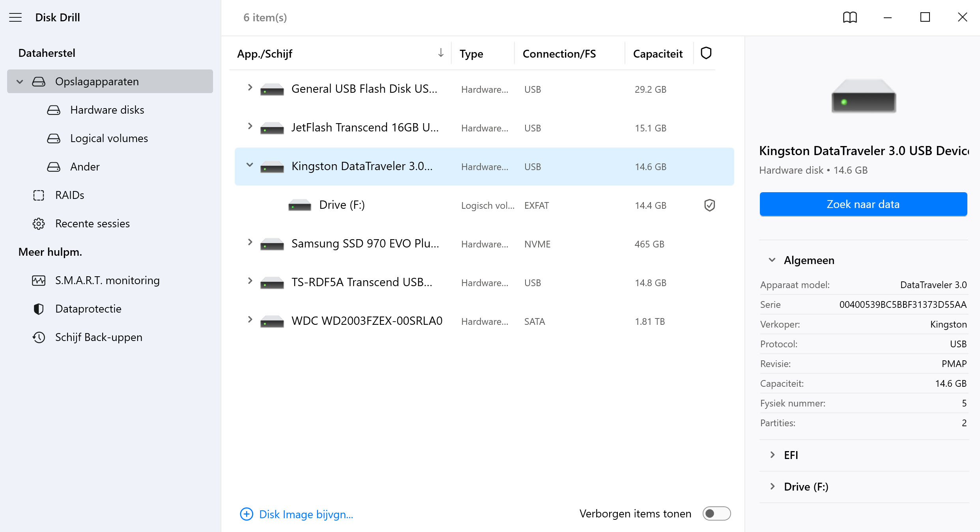Click the 465 GB capacity cell
Screen dimensions: 980x532
(649, 244)
